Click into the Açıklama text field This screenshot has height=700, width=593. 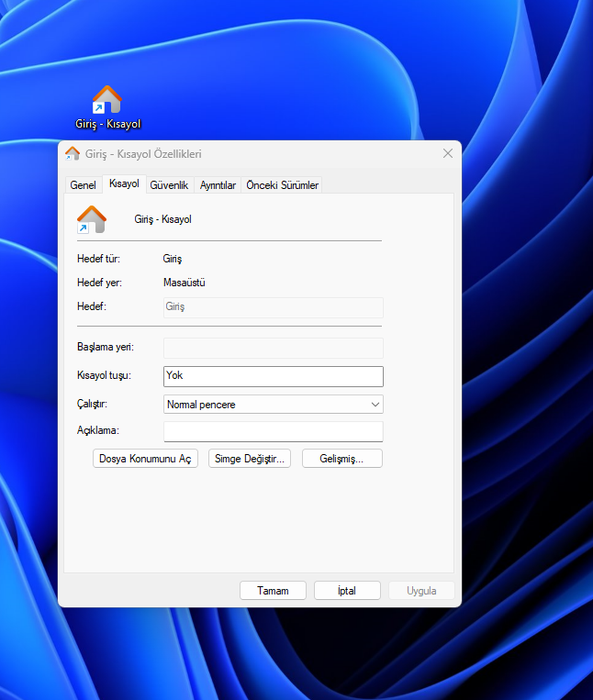[274, 431]
